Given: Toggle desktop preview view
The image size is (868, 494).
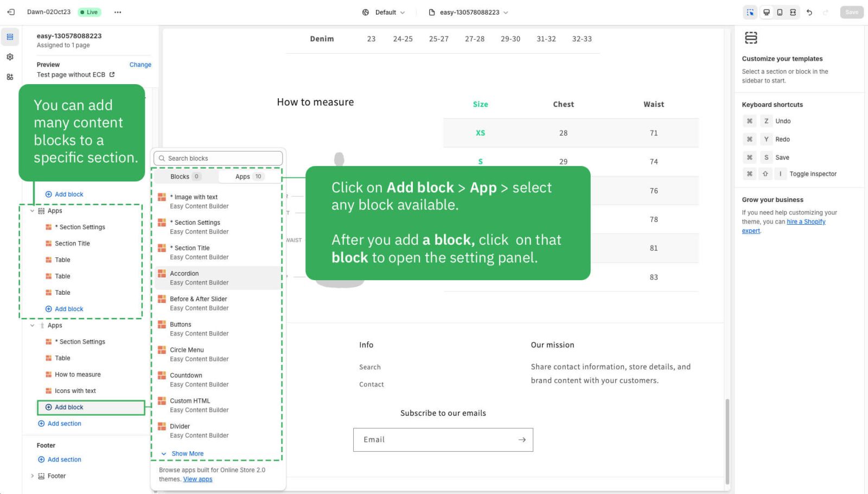Looking at the screenshot, I should pyautogui.click(x=767, y=12).
